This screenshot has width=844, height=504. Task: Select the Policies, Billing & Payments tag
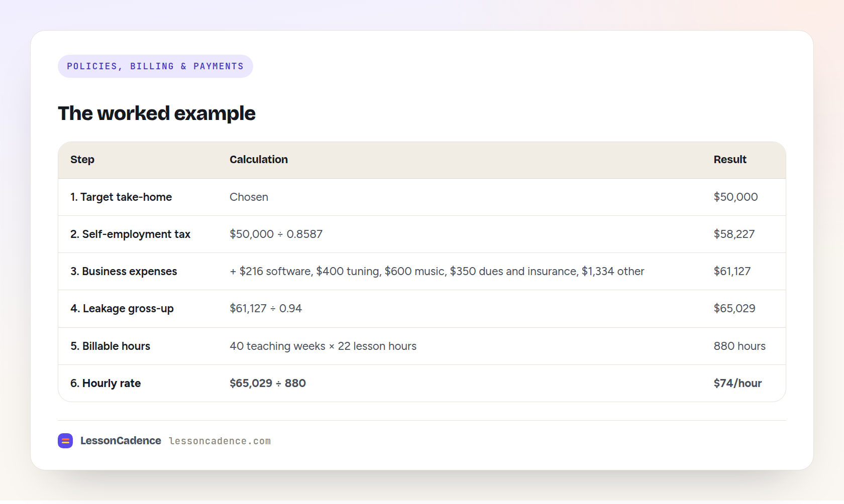155,66
